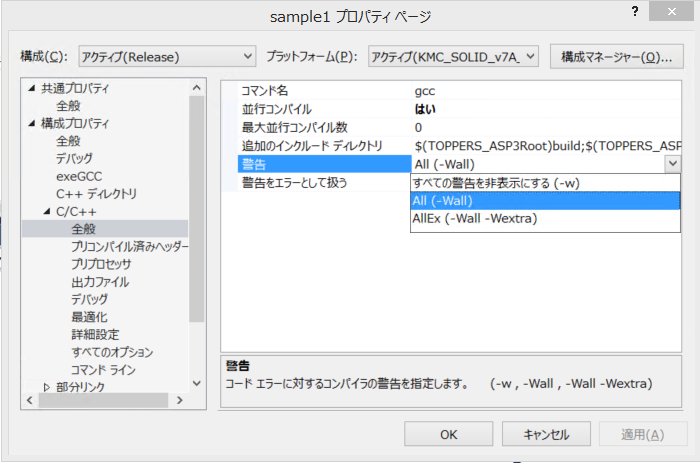Choose AllEx (-Wall -Wextra) option

click(475, 218)
